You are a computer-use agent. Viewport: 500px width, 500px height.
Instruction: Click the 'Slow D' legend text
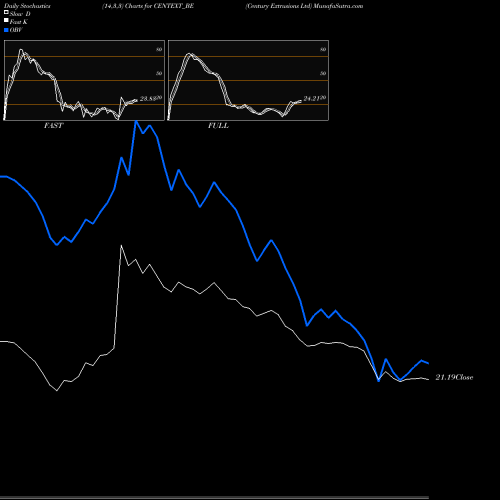click(20, 14)
